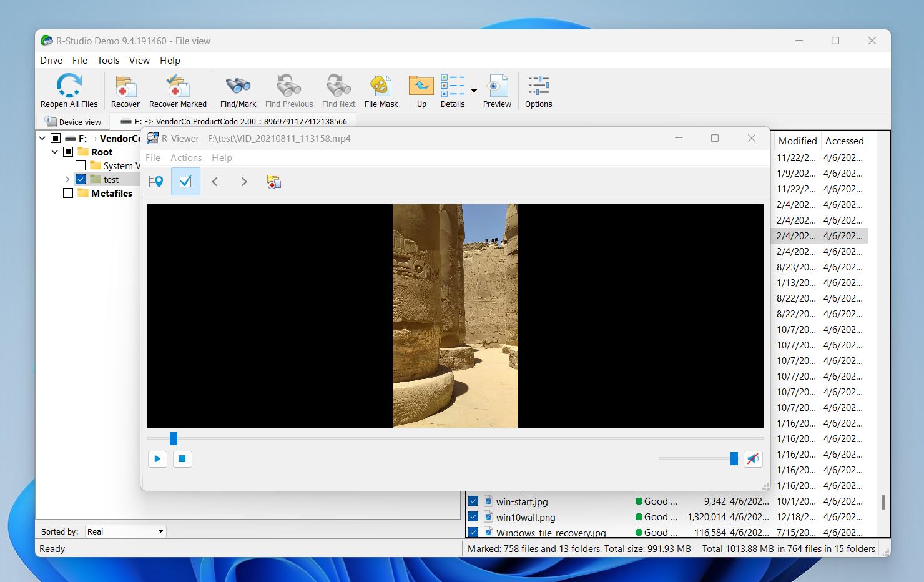Click Reopen All Files toolbar button

69,91
